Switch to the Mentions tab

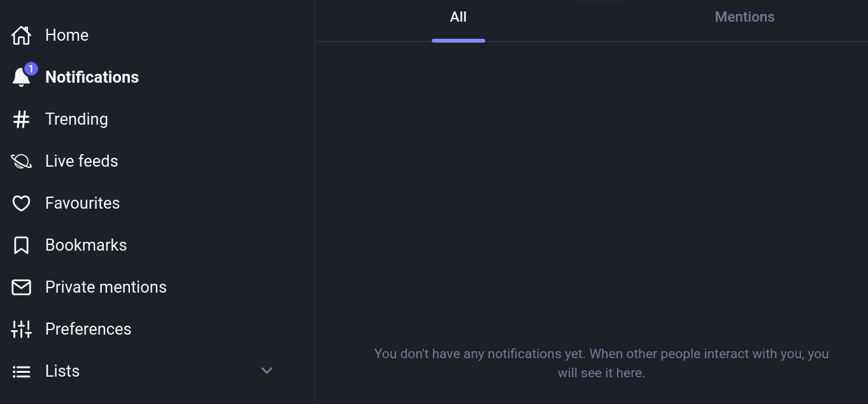click(744, 17)
